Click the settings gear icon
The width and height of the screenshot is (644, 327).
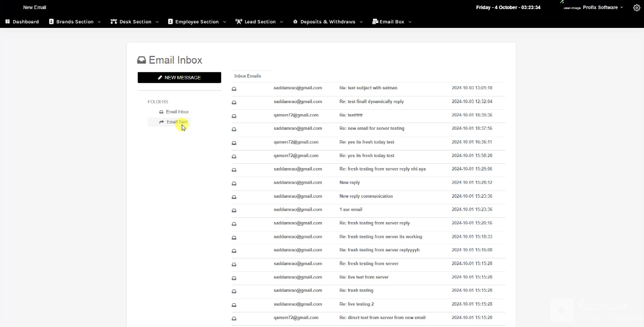[637, 8]
